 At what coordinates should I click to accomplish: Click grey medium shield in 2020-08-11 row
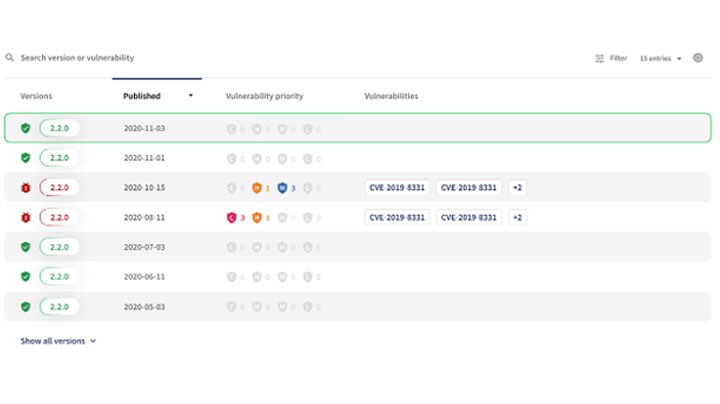click(x=282, y=218)
